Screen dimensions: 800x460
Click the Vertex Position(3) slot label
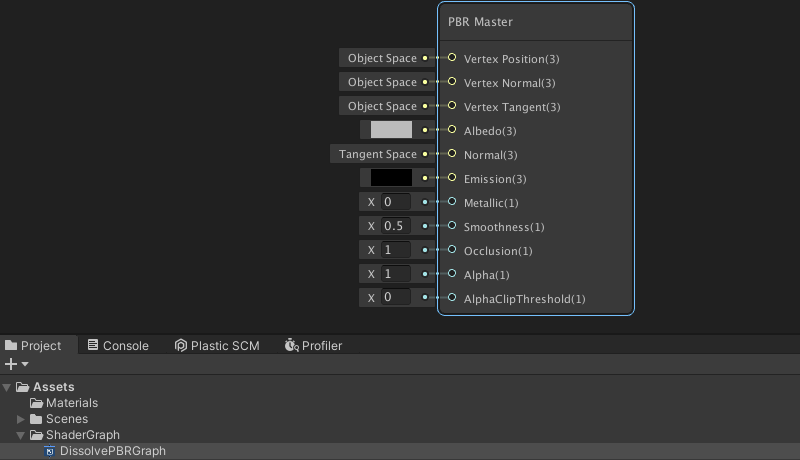[511, 59]
